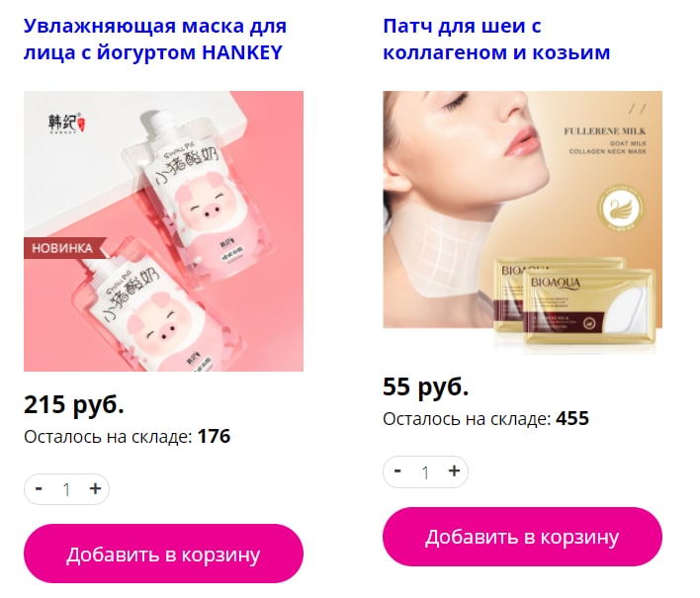
Task: Click stock remaining count 176
Action: click(214, 437)
